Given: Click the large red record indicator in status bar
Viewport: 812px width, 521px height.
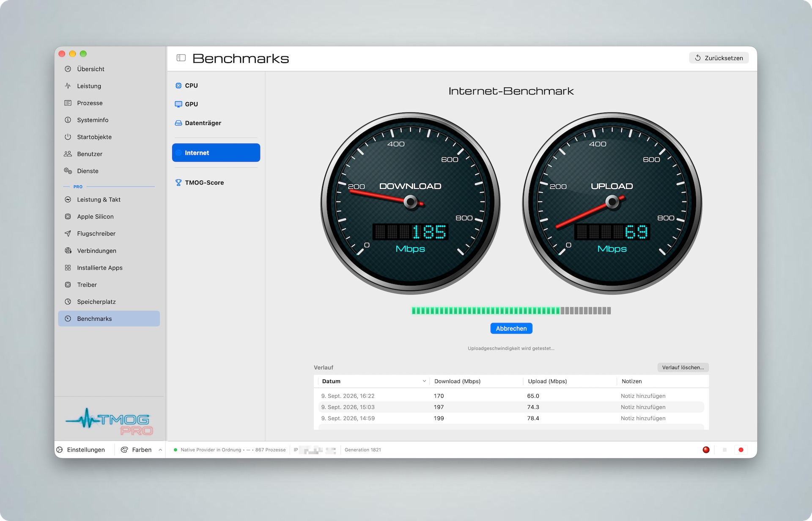Looking at the screenshot, I should (706, 449).
